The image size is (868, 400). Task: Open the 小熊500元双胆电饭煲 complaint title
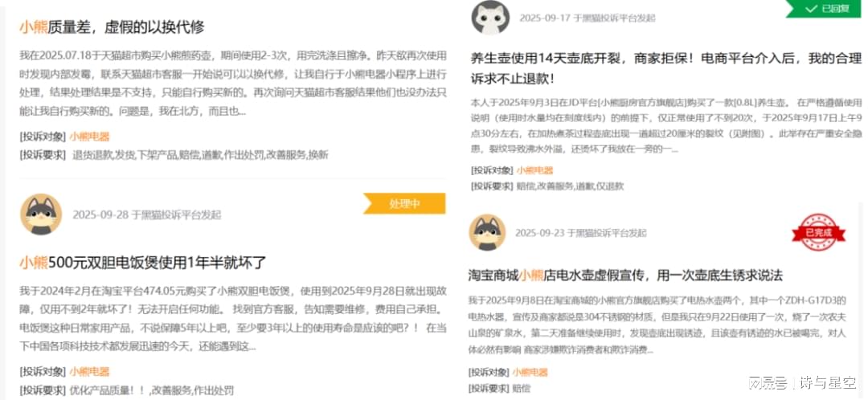tap(143, 263)
